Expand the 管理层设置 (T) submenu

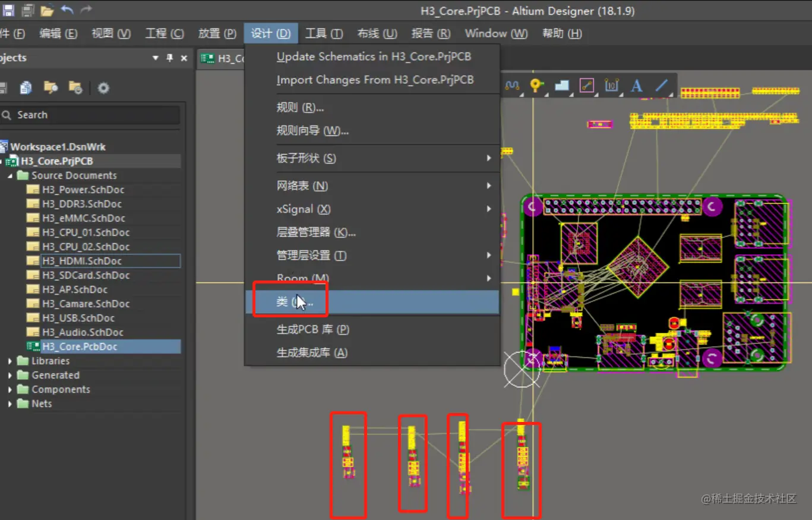pos(372,256)
